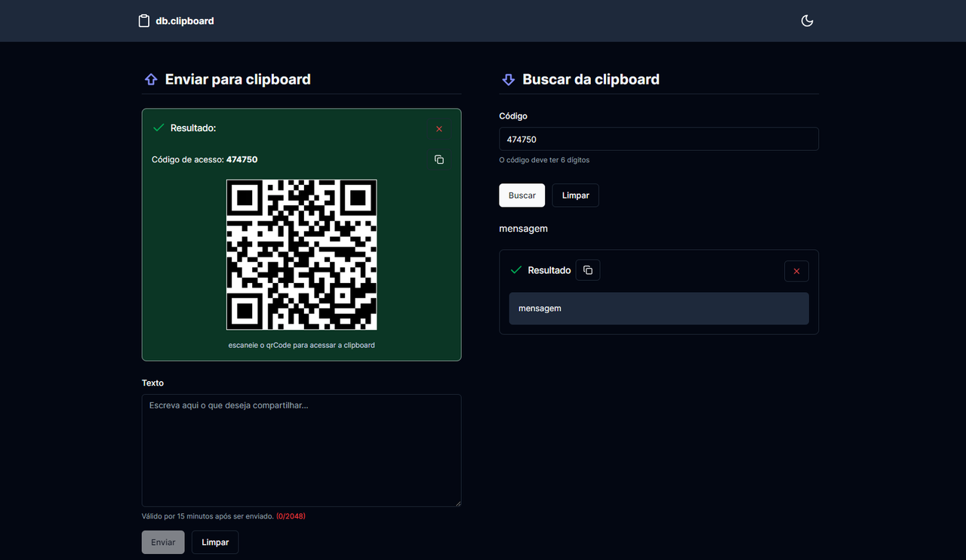Close the fetched result with red X

(x=796, y=271)
